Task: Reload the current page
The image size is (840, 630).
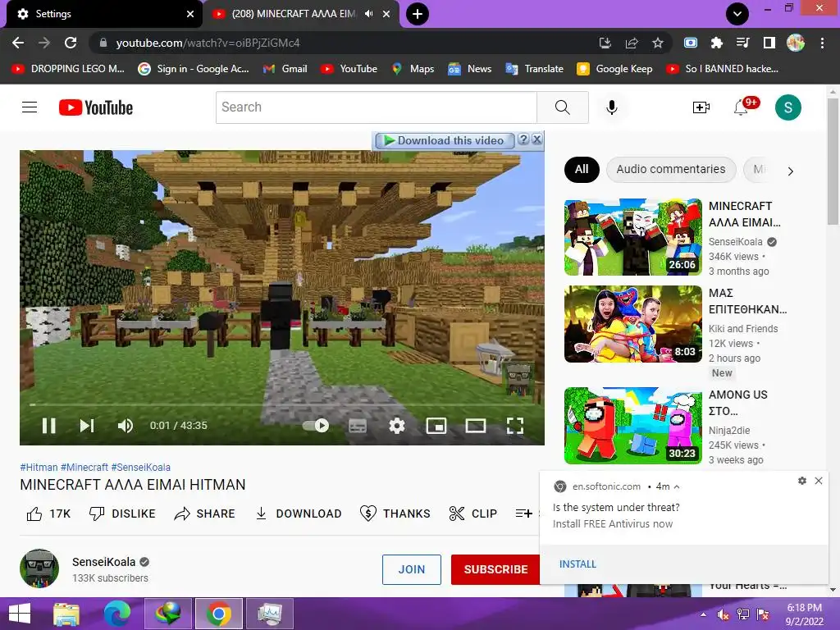Action: tap(71, 43)
